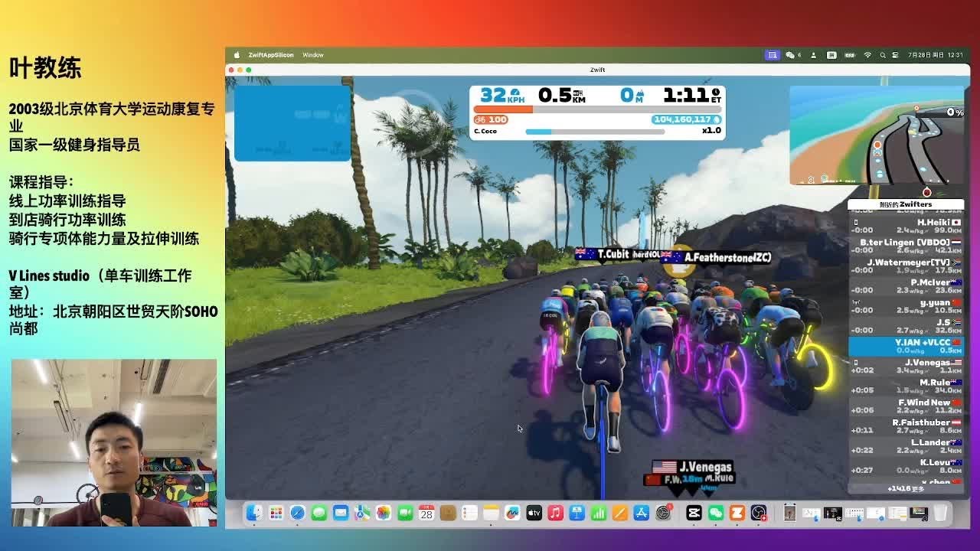Open Music app in the dock
Viewport: 980px width, 551px height.
coord(556,513)
